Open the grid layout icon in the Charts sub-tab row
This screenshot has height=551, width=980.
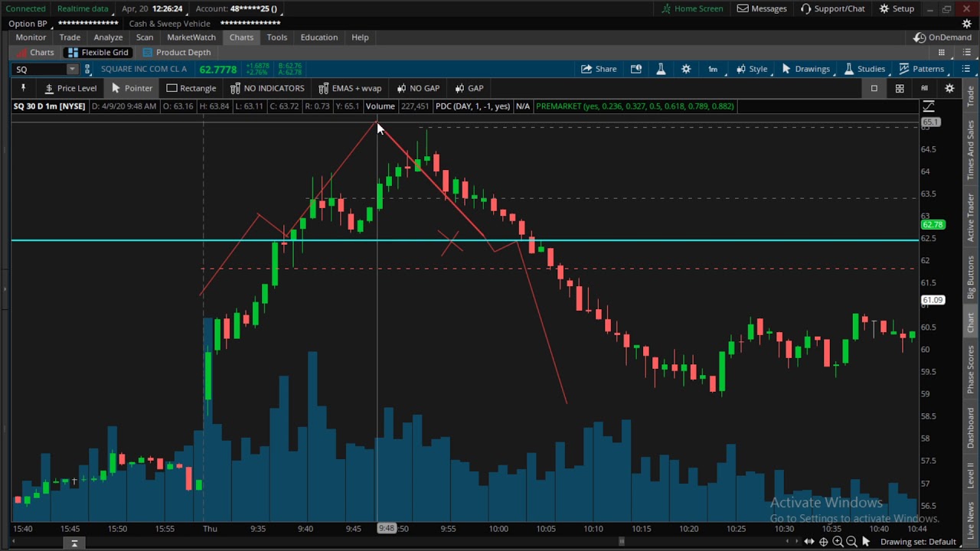[x=942, y=53]
